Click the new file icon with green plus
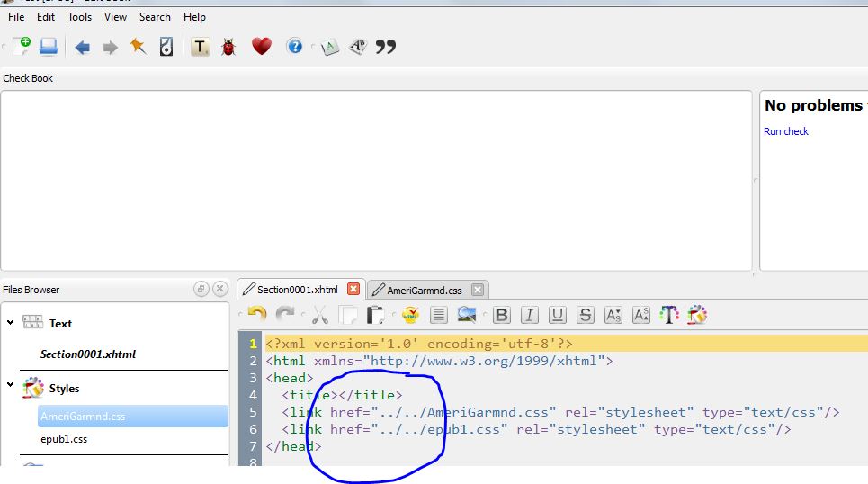Viewport: 868px width, 484px height. pos(22,47)
